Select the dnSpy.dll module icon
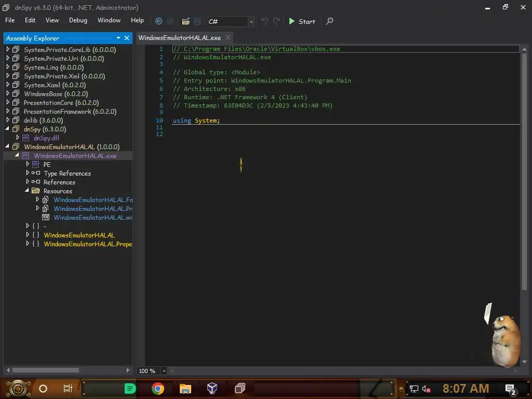The width and height of the screenshot is (532, 399). (25, 138)
